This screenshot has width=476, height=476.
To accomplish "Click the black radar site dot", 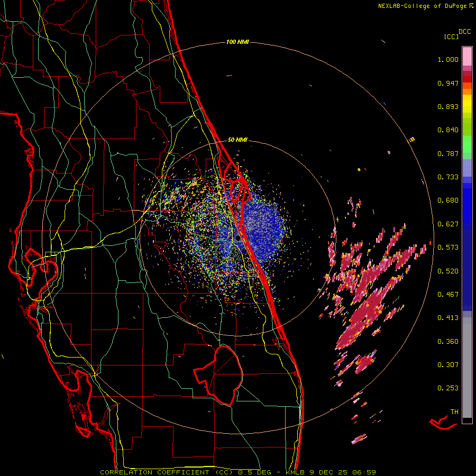I will click(239, 239).
